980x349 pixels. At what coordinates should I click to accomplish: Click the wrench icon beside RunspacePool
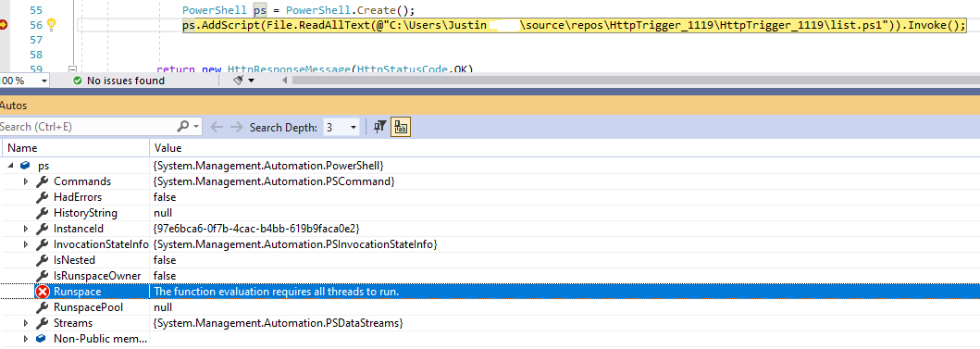click(x=43, y=307)
